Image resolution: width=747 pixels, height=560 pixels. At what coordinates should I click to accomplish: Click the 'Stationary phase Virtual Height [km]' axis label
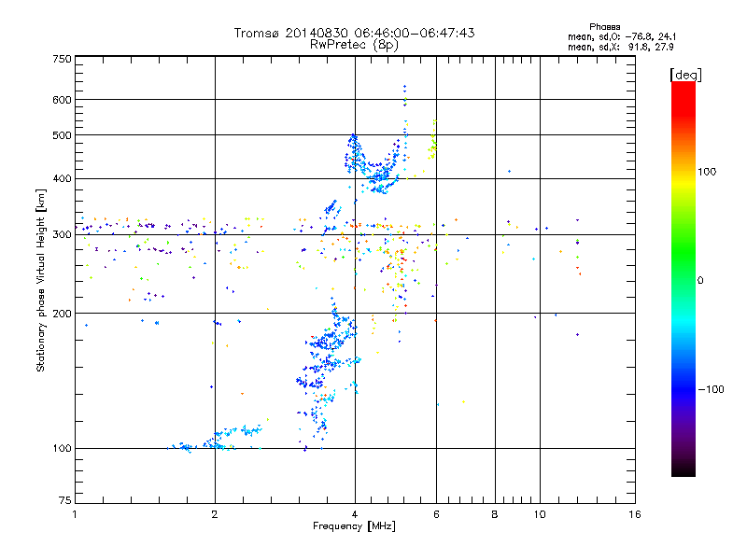coord(41,281)
